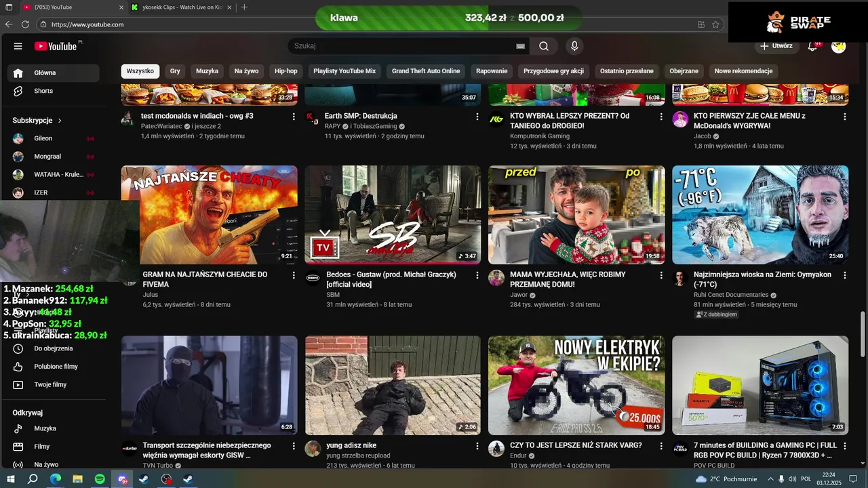Expand the Subskrypcje section chevron

60,121
